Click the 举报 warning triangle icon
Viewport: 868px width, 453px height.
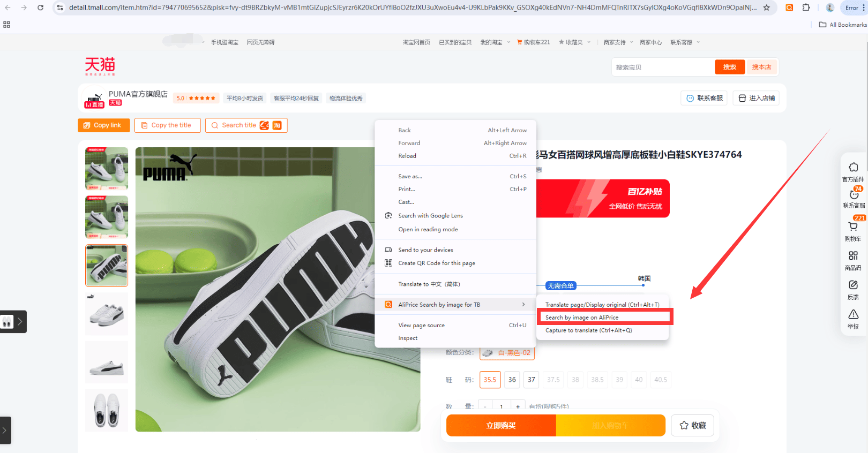point(853,319)
